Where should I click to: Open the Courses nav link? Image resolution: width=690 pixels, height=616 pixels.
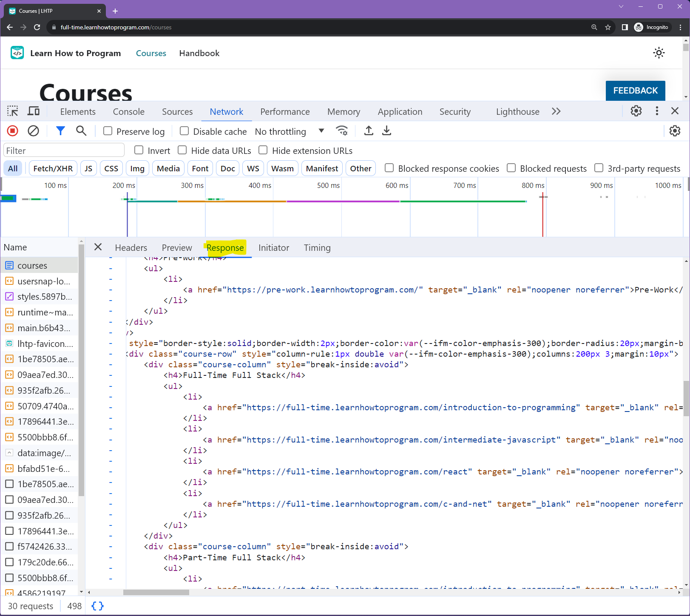(151, 53)
